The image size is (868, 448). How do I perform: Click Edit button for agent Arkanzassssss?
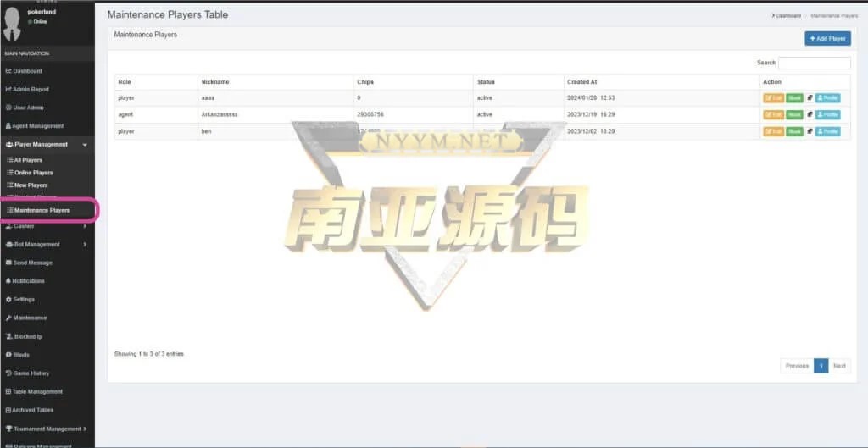(773, 114)
